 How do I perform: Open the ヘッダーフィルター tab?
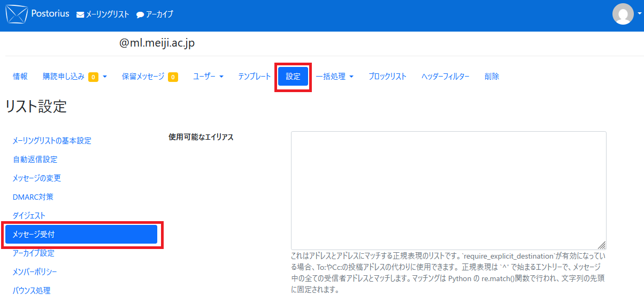(x=445, y=77)
